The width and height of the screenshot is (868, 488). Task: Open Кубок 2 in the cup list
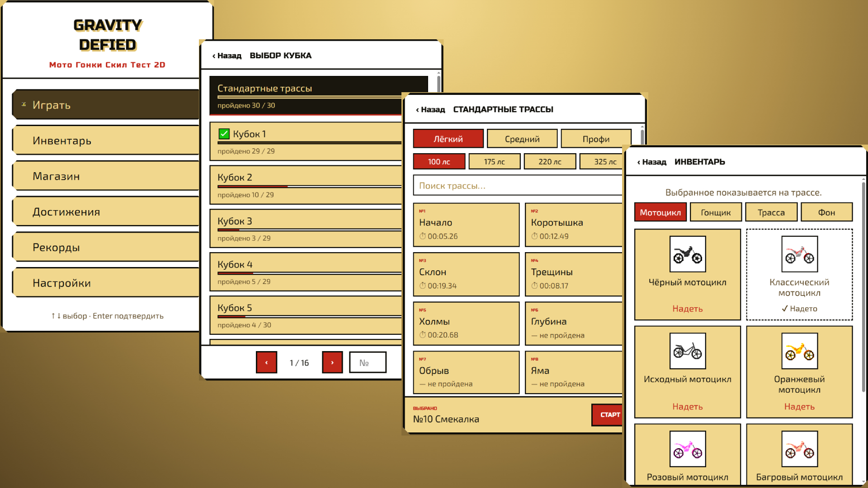306,185
